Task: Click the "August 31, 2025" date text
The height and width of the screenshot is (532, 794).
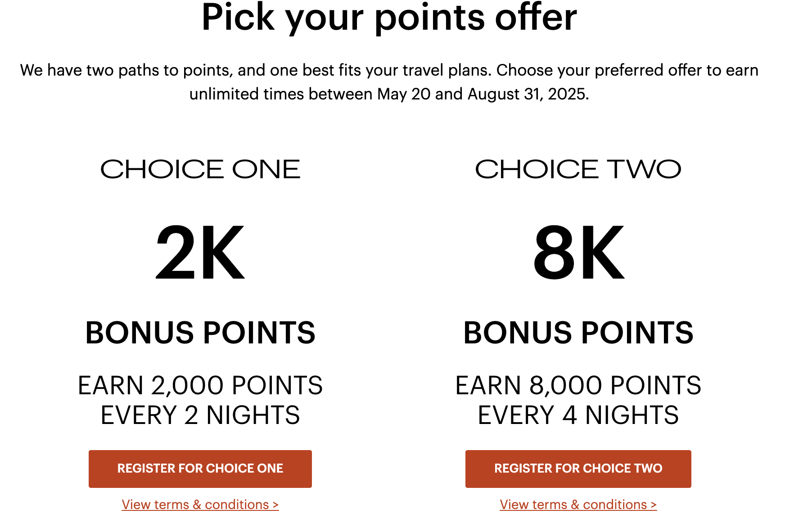Action: click(x=528, y=94)
